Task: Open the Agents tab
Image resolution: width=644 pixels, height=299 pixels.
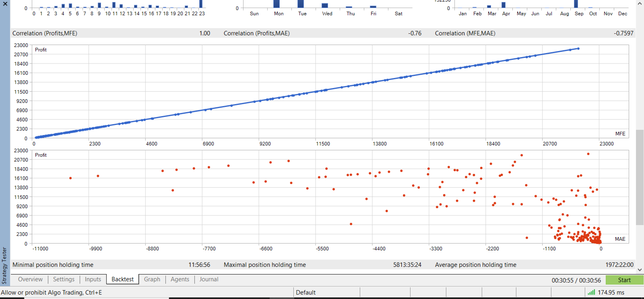Action: pos(180,279)
